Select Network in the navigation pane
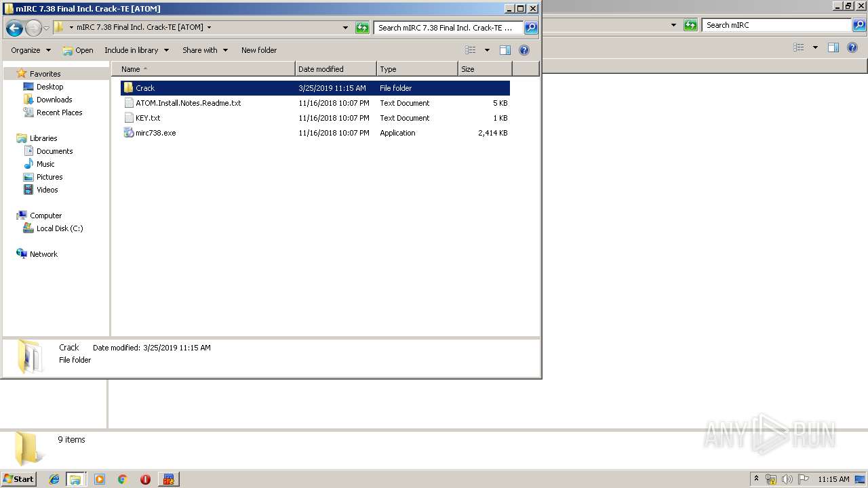Screen dimensions: 868x488 click(x=43, y=254)
